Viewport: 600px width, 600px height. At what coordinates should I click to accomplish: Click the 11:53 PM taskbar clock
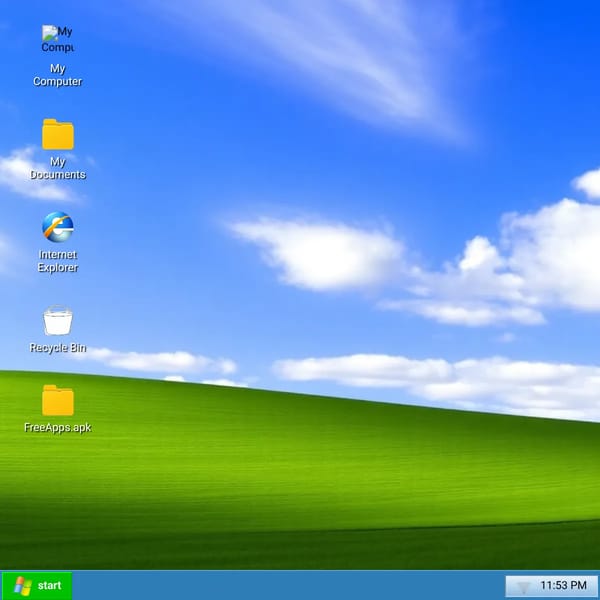[563, 585]
